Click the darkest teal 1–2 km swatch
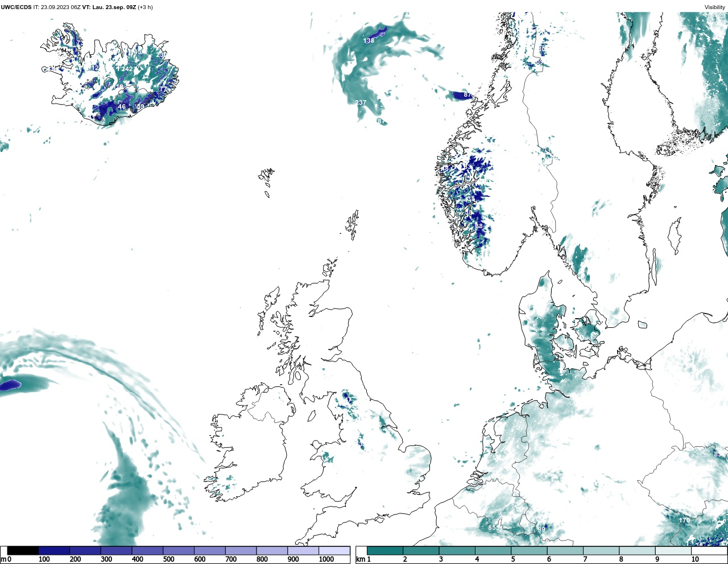Screen dimensions: 728x564 [385, 550]
